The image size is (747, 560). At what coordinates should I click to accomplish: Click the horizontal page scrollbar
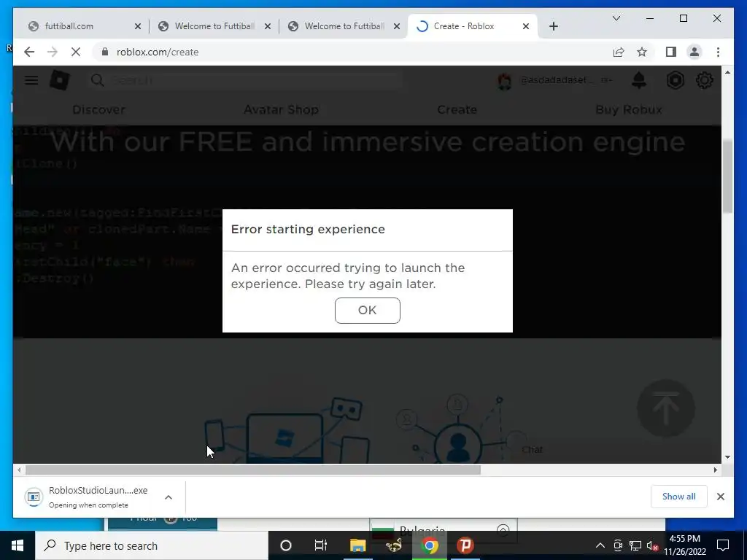pos(253,470)
